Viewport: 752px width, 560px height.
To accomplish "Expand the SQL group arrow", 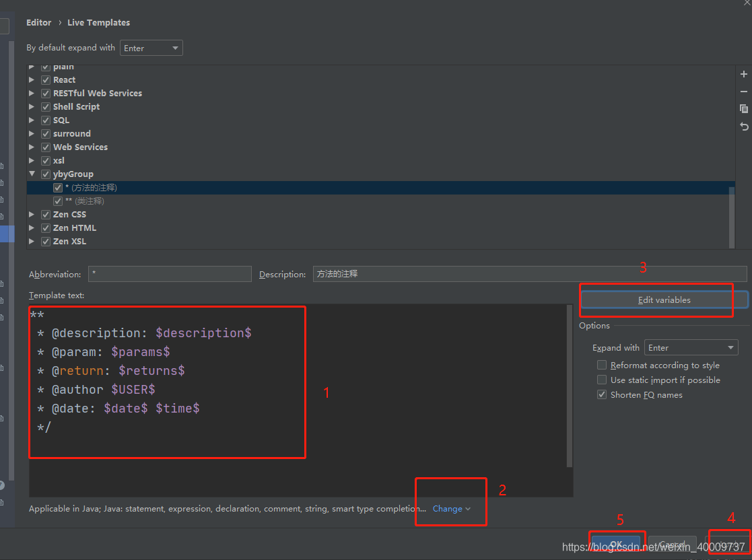I will click(x=32, y=120).
